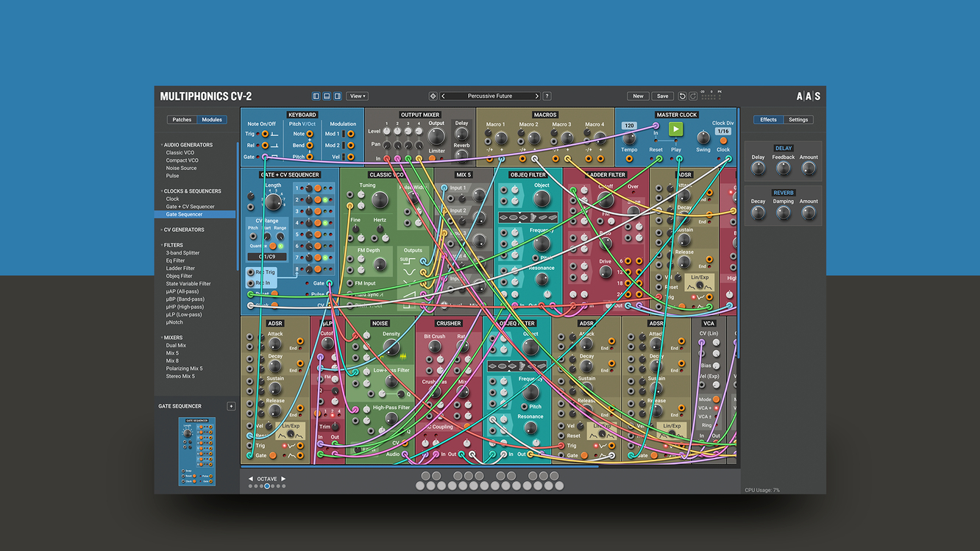Undo the last action
980x551 pixels.
pyautogui.click(x=682, y=96)
